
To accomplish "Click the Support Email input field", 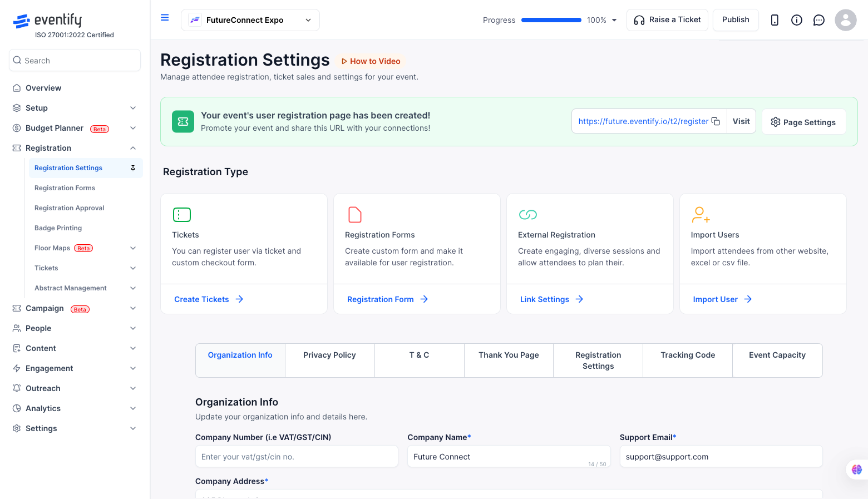I will point(721,456).
